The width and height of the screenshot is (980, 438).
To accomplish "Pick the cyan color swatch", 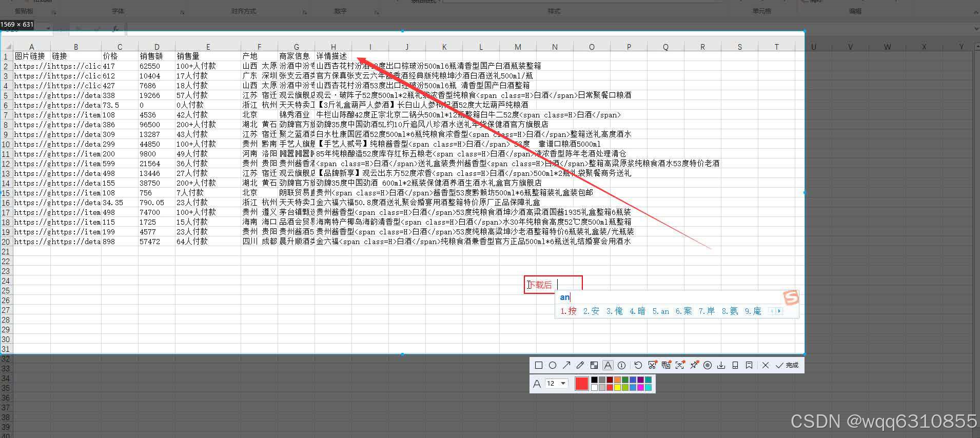I will pyautogui.click(x=648, y=387).
